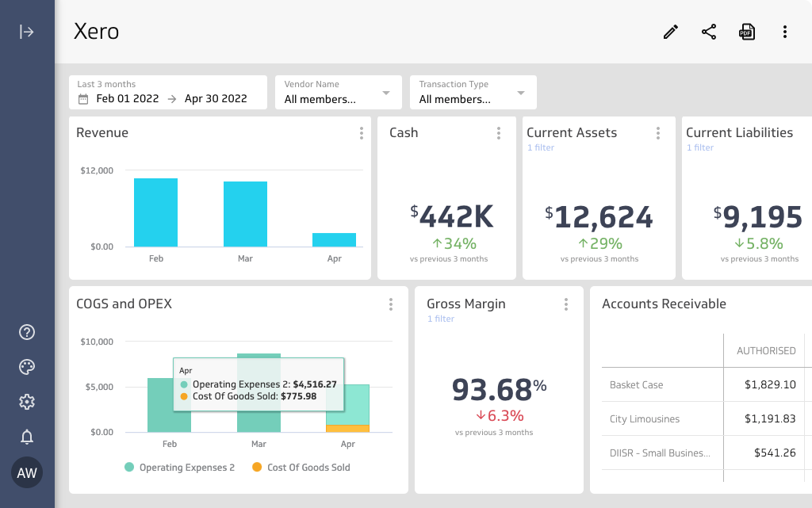
Task: Open settings gear in sidebar
Action: tap(27, 402)
